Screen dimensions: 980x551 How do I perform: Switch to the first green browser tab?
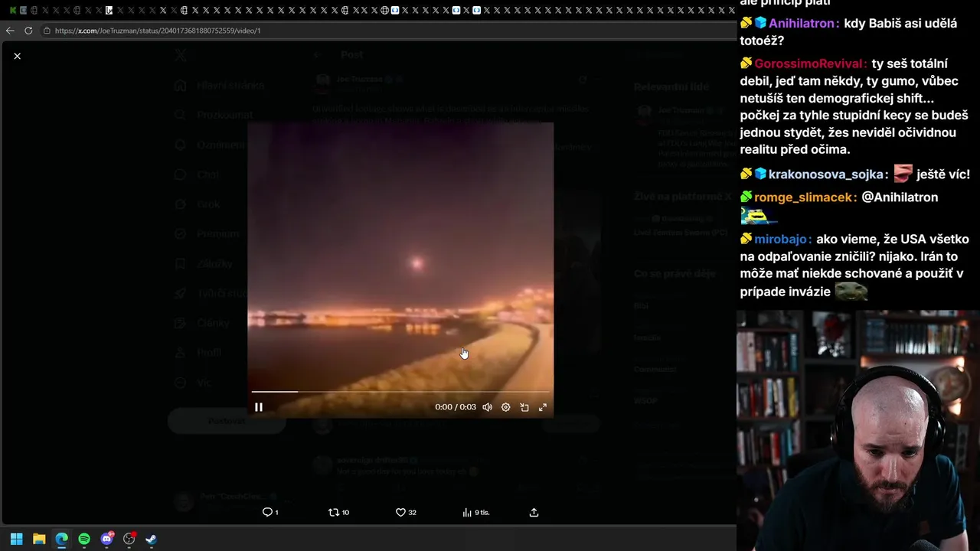[12, 10]
